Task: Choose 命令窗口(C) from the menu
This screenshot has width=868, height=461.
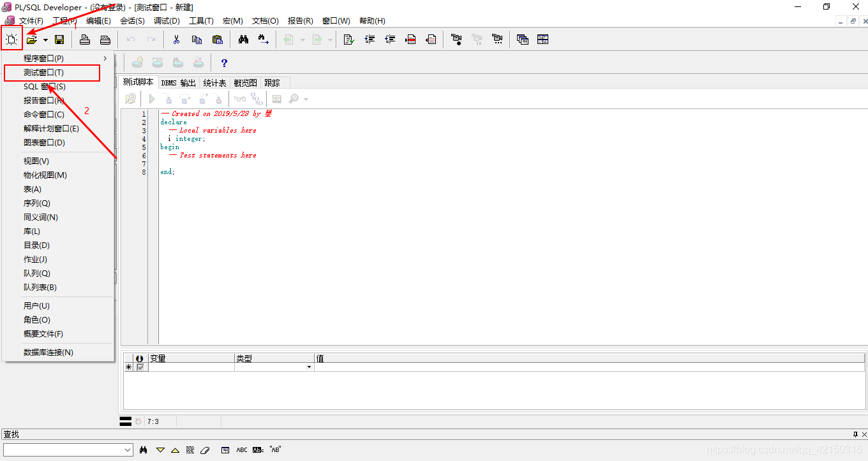Action: (x=59, y=115)
